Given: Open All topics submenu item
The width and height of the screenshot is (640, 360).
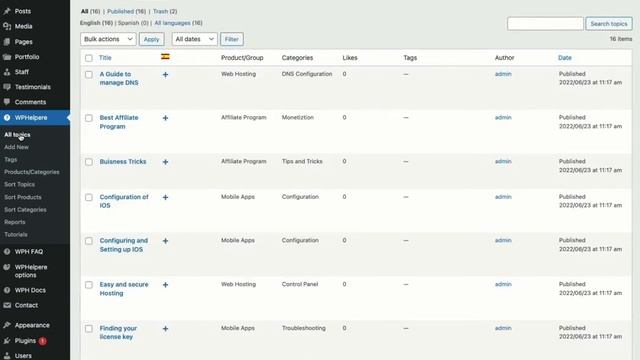Looking at the screenshot, I should pyautogui.click(x=17, y=135).
